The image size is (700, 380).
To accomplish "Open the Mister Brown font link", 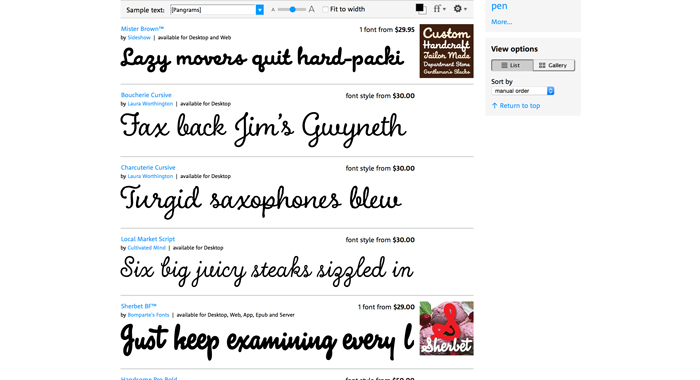I will [x=142, y=29].
